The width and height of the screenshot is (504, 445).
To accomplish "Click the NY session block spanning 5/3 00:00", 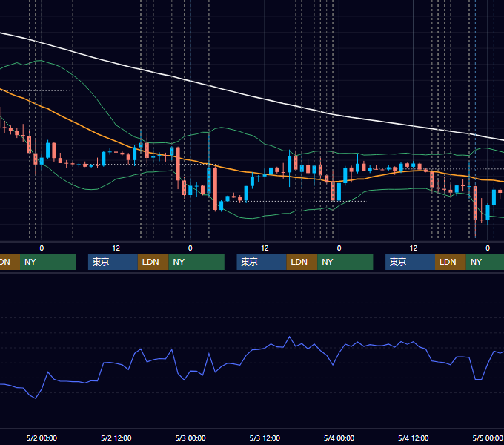I will (196, 262).
